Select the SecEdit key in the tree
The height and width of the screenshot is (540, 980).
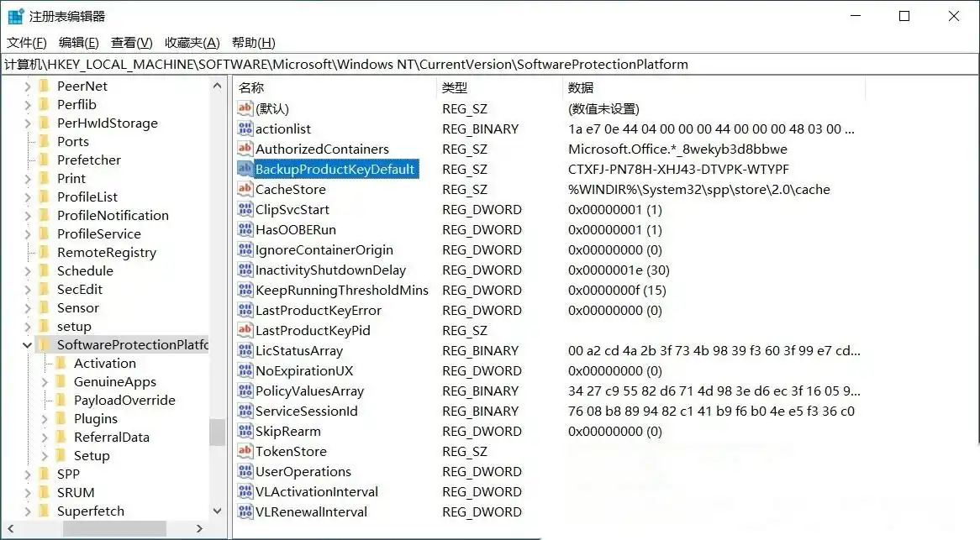(x=79, y=289)
